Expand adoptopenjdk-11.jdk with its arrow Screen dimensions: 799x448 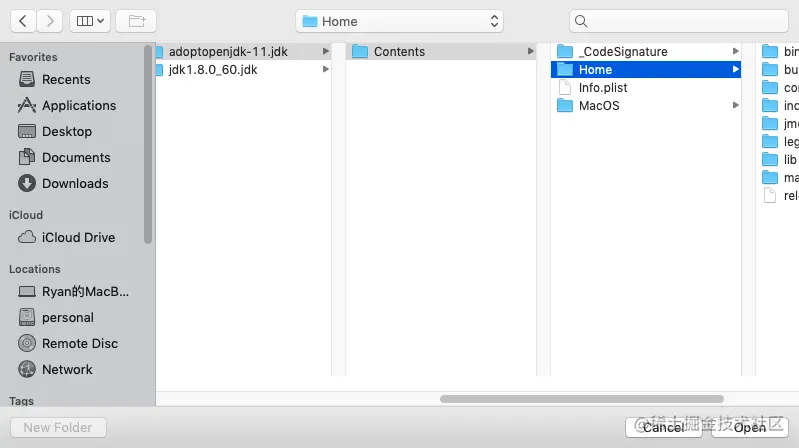click(326, 51)
